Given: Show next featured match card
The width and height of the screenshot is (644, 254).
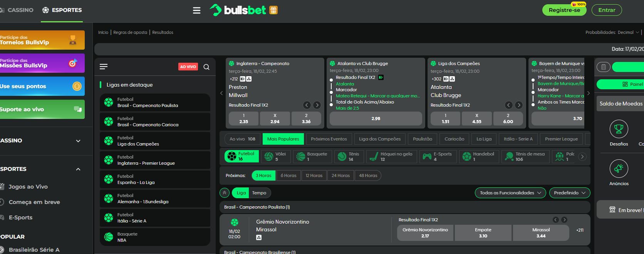Looking at the screenshot, I should 588,93.
